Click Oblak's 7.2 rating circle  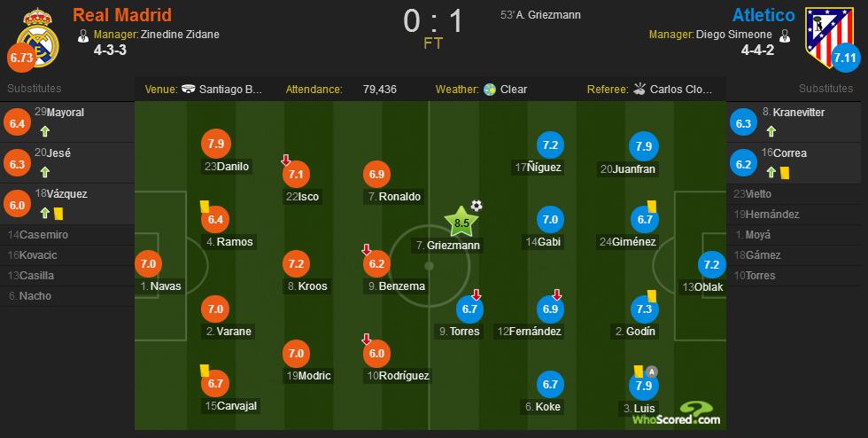711,264
